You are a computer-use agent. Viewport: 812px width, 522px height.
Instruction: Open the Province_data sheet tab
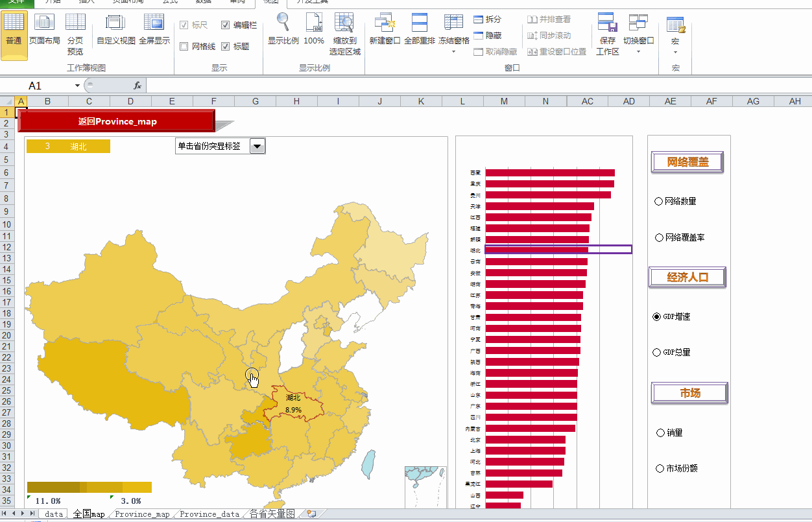coord(208,513)
